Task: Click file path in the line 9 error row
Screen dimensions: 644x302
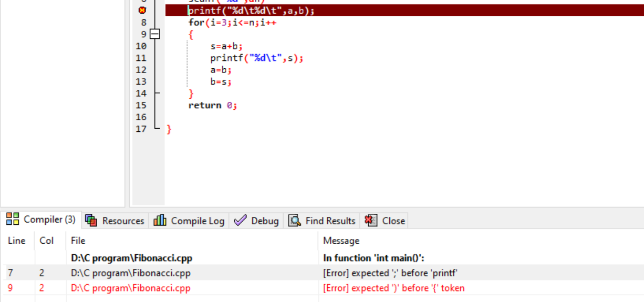Action: 131,288
